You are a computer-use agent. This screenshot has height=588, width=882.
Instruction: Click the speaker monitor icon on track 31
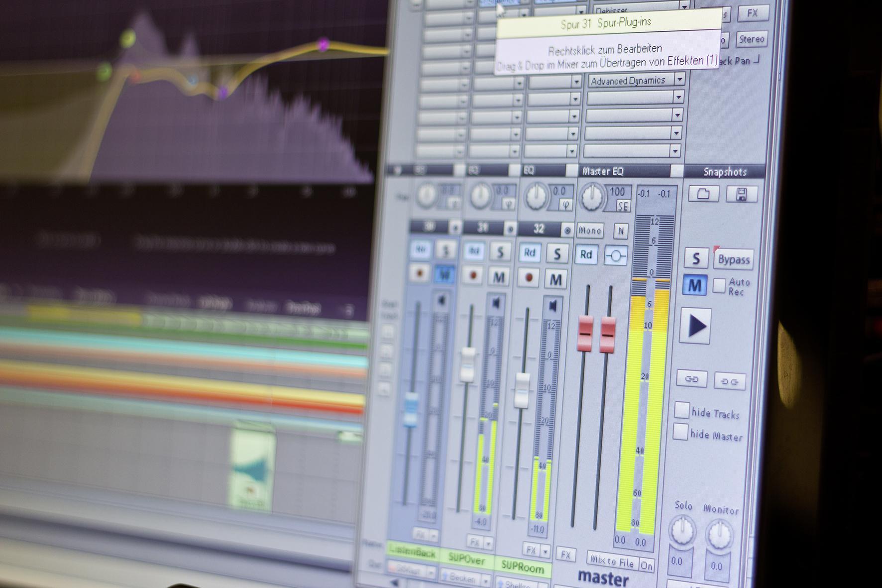click(x=496, y=303)
